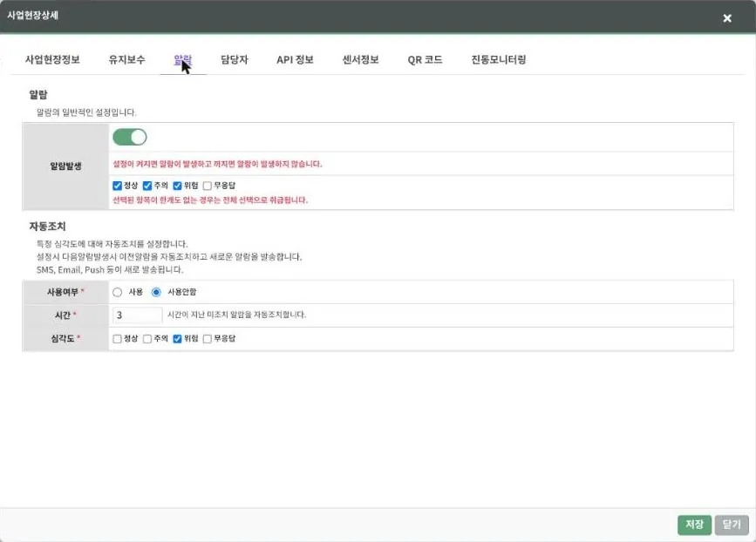Click red note starting with '선택된 항목이'
The height and width of the screenshot is (542, 756).
[x=210, y=200]
